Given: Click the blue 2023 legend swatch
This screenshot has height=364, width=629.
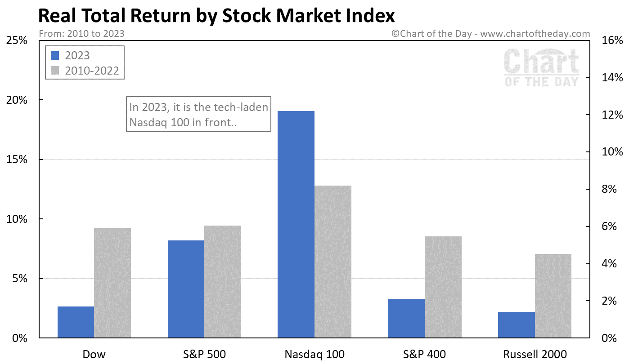Looking at the screenshot, I should tap(55, 56).
